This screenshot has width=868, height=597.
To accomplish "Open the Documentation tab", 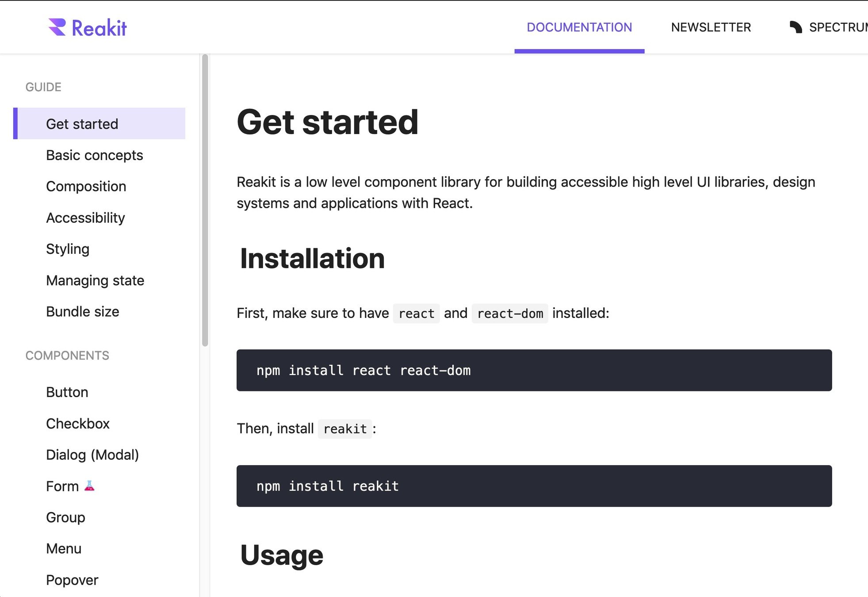I will (x=579, y=27).
